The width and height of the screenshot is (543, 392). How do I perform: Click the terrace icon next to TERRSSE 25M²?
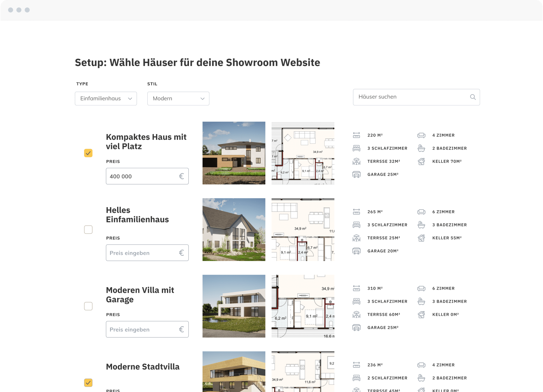point(356,238)
